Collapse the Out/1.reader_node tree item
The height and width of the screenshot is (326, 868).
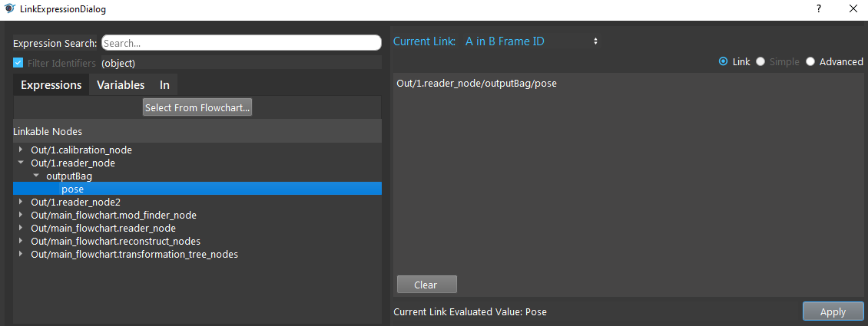coord(21,163)
